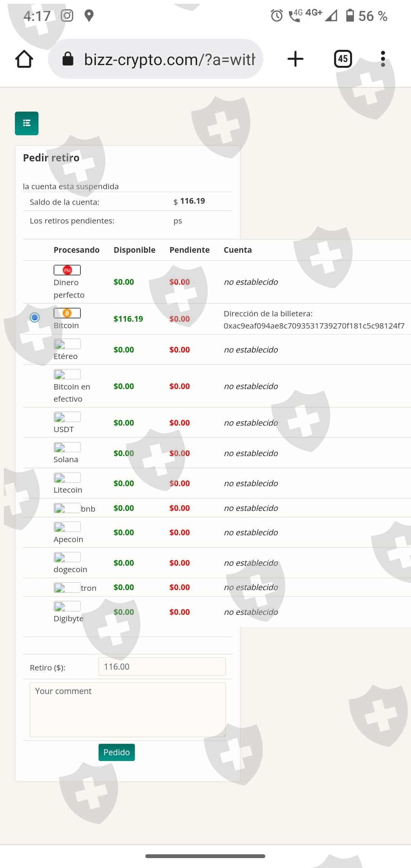
Task: Tap the Apecoin label
Action: pos(68,539)
